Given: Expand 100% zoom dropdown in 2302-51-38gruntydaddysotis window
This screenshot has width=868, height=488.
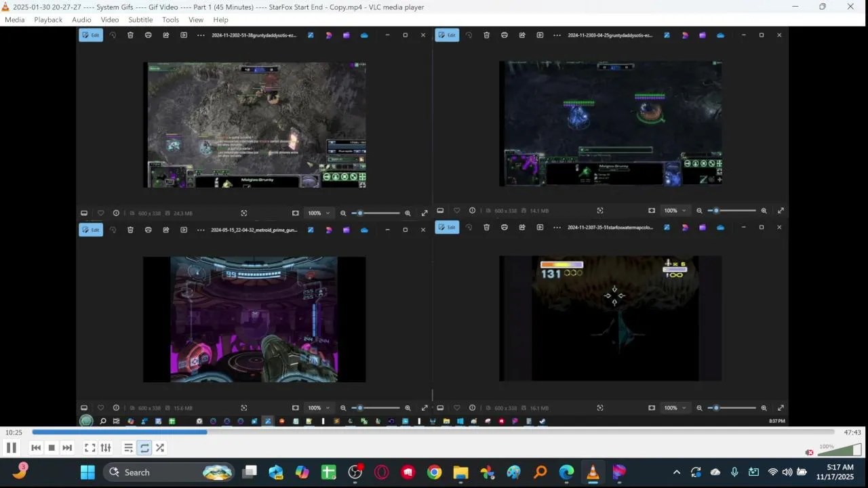Looking at the screenshot, I should point(319,213).
